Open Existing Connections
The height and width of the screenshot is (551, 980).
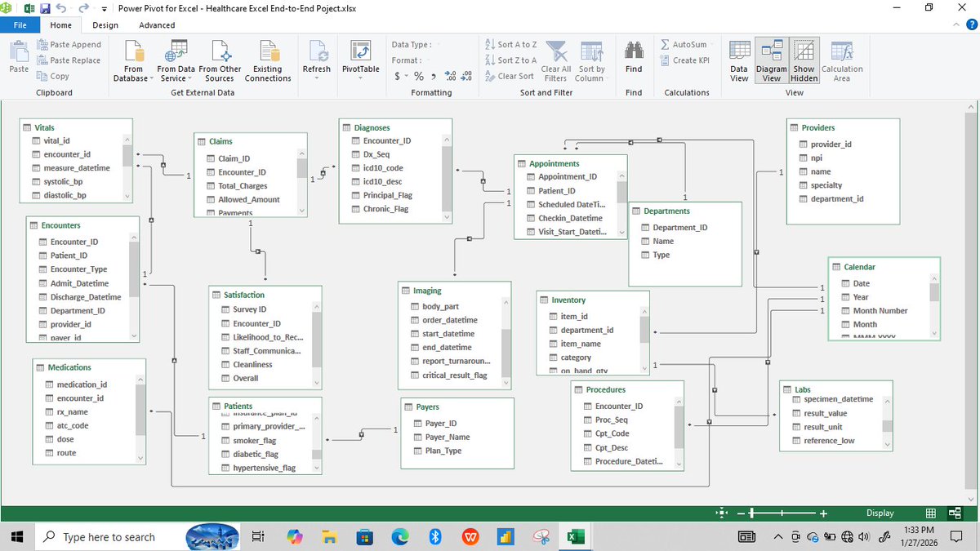click(268, 61)
